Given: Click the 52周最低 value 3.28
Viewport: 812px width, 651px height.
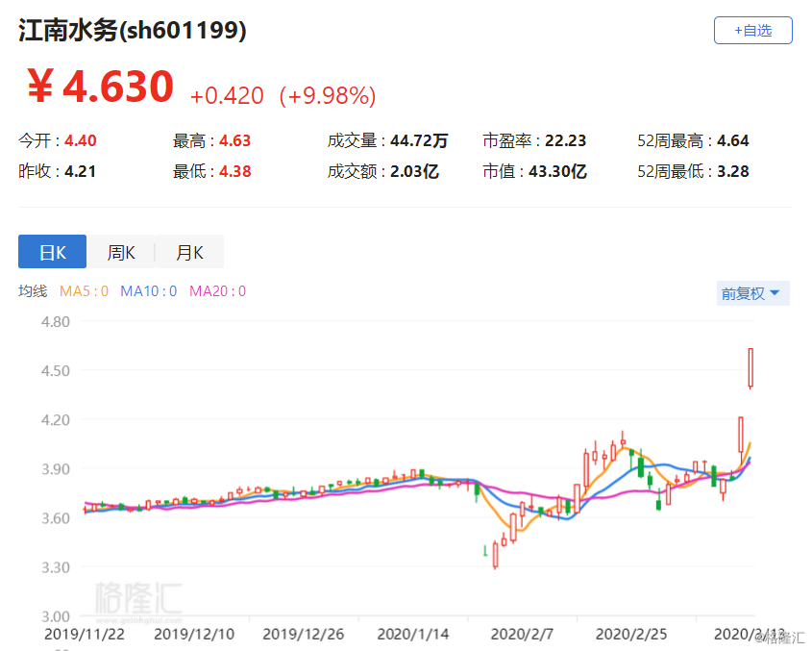Looking at the screenshot, I should coord(733,171).
